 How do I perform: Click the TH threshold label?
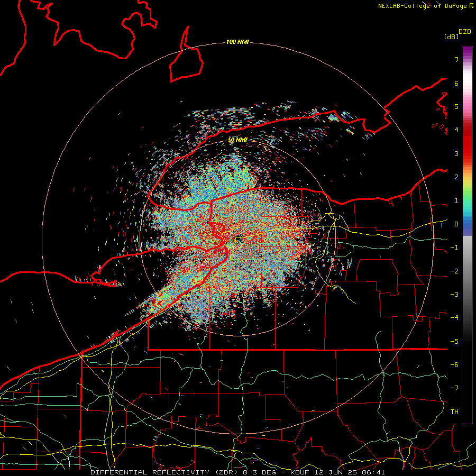point(454,412)
